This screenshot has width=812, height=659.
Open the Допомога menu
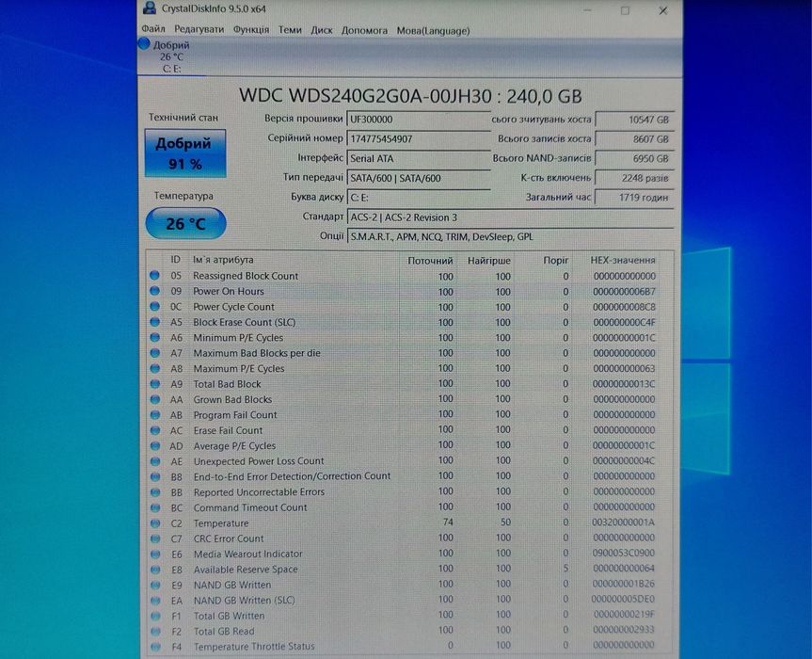(x=364, y=30)
